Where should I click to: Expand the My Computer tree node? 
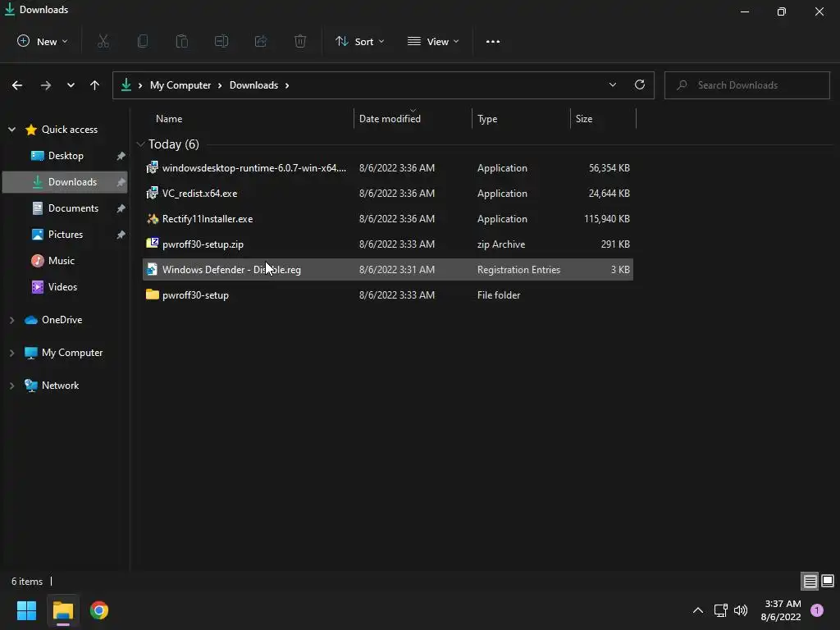(11, 353)
